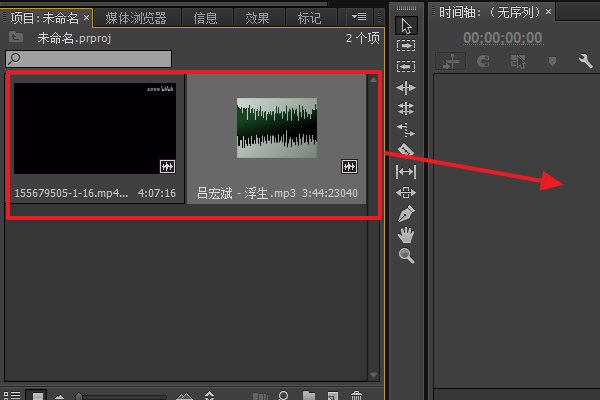Click the zoom-out small mountain icon
The height and width of the screenshot is (400, 600).
[x=59, y=397]
